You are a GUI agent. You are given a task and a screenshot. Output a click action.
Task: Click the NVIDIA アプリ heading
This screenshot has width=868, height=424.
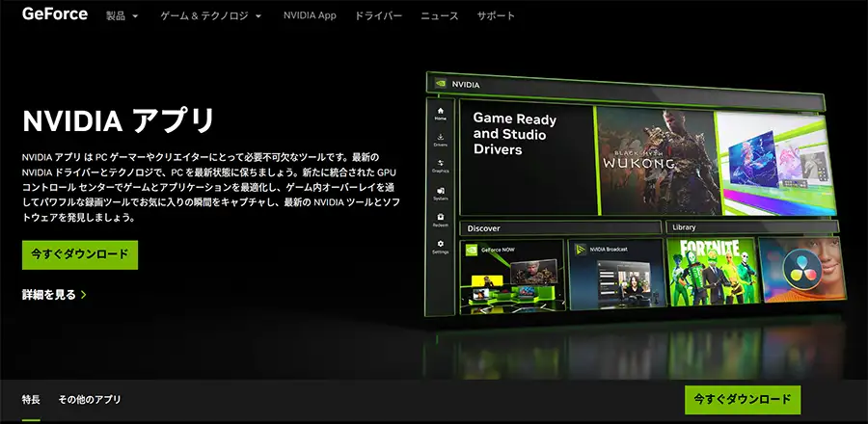(118, 120)
